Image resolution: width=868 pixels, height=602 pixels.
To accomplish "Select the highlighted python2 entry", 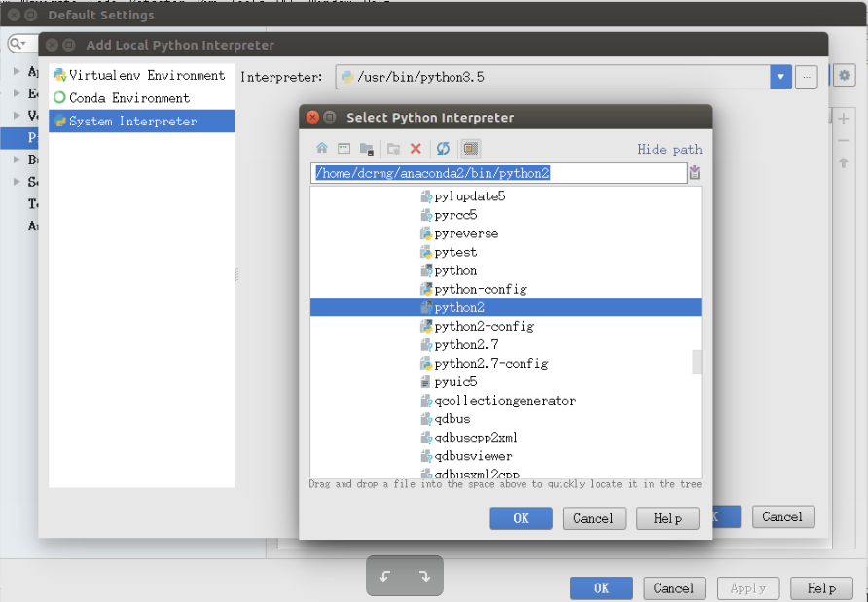I will (505, 307).
